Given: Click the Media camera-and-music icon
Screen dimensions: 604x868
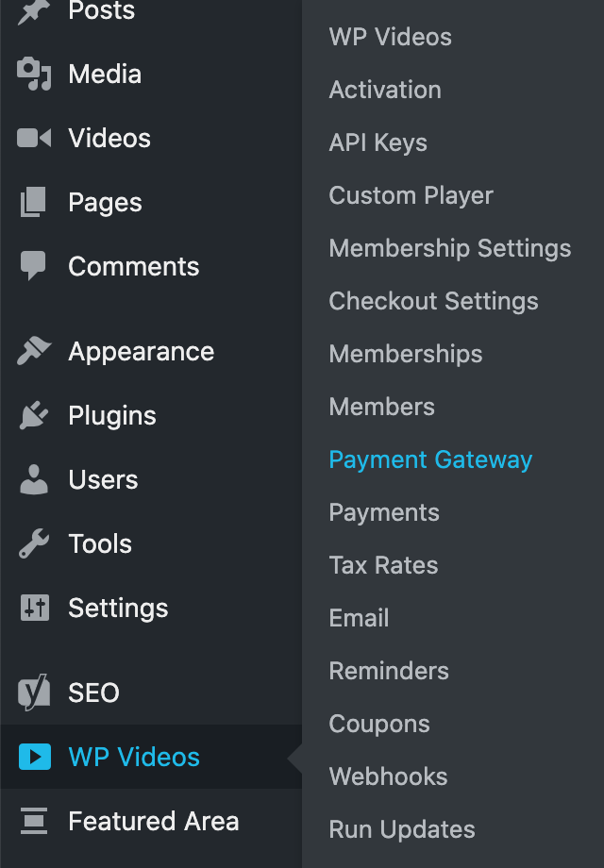Looking at the screenshot, I should click(34, 74).
